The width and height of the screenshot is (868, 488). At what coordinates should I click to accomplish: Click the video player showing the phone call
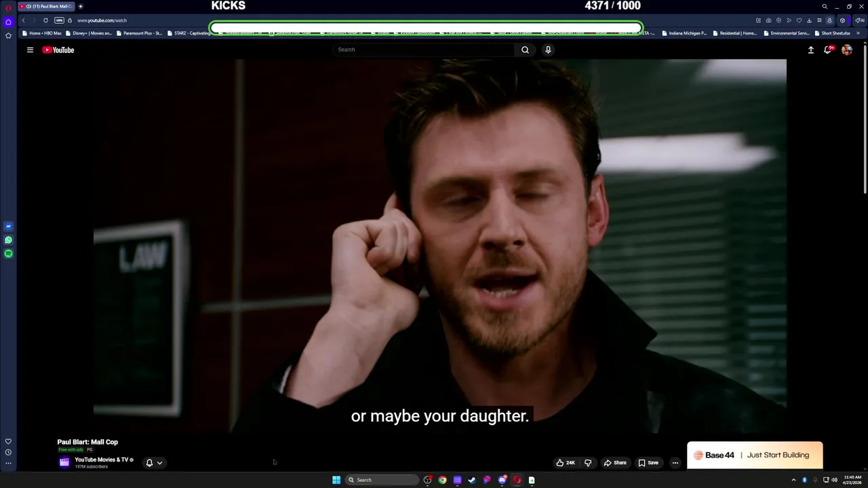pos(439,246)
